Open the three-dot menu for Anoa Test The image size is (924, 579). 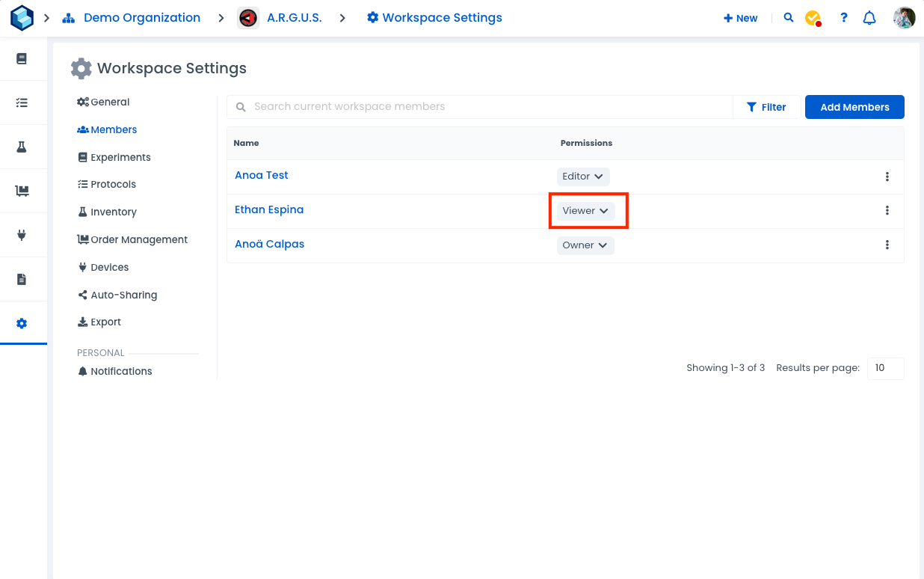tap(887, 177)
